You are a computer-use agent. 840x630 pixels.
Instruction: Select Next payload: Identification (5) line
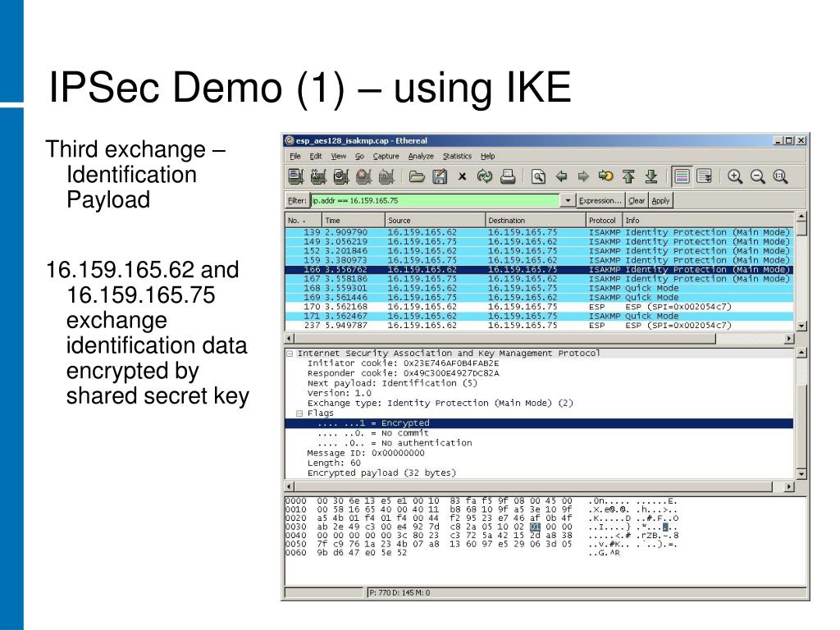coord(392,383)
